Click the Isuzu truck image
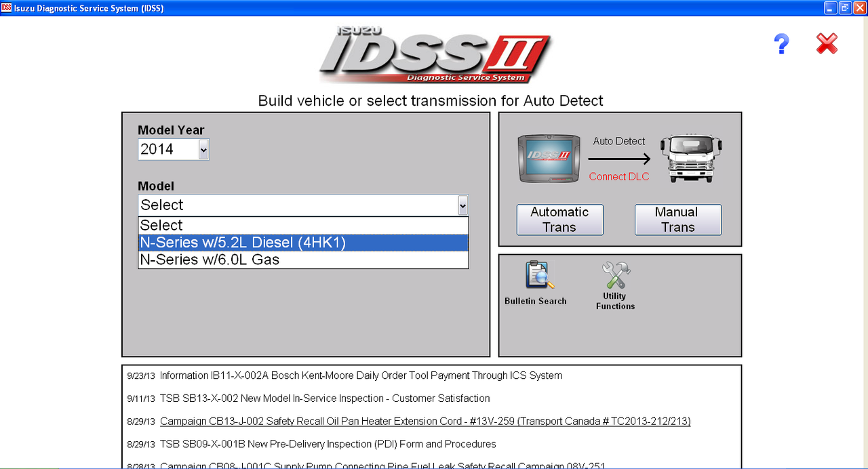Viewport: 868px width, 469px height. point(692,158)
